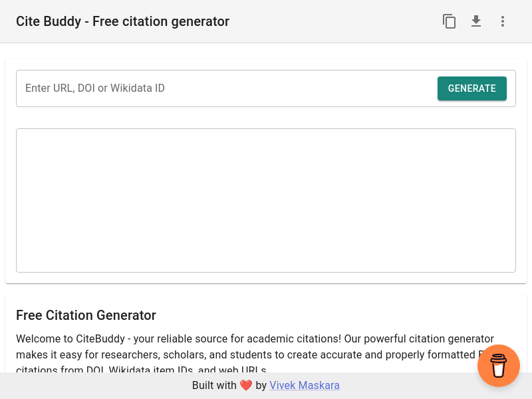Click the gray footer bar's left empty area
532x399 pixels.
click(80, 386)
